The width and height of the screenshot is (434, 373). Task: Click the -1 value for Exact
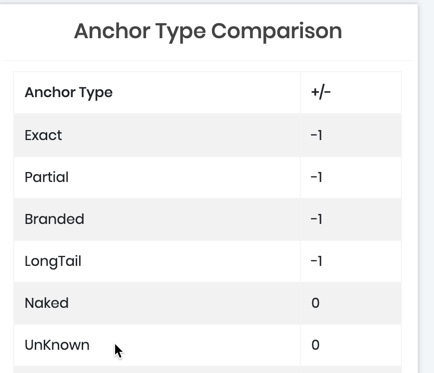316,135
